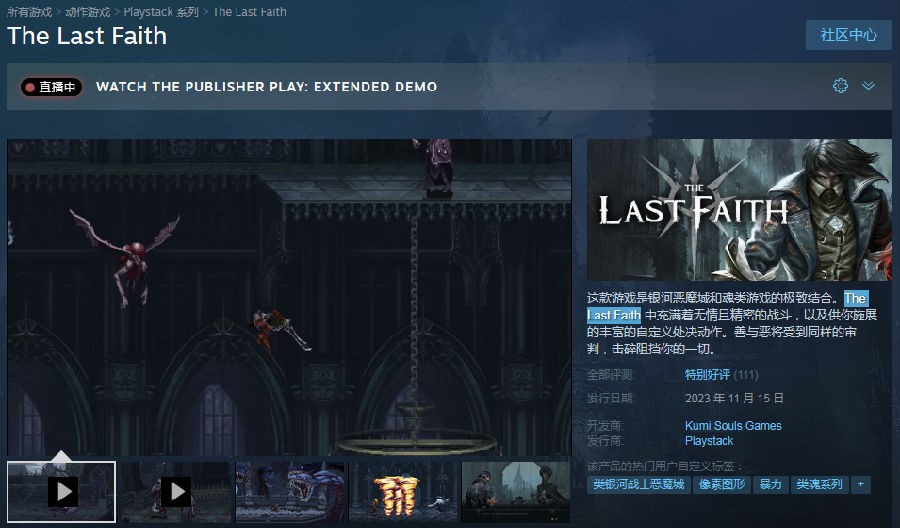Open the Watch the Publisher Play broadcast title
Image resolution: width=900 pixels, height=528 pixels.
pos(266,87)
